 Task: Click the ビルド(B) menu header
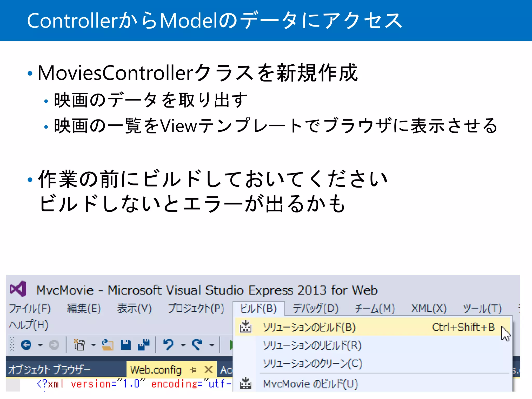tap(258, 309)
